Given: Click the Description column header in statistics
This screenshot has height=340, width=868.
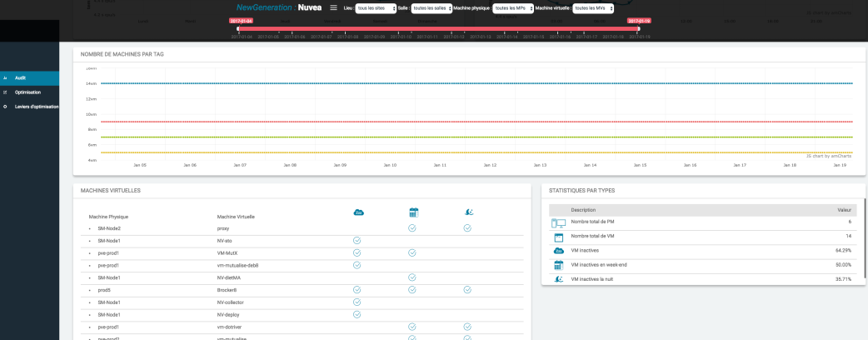Looking at the screenshot, I should (583, 210).
